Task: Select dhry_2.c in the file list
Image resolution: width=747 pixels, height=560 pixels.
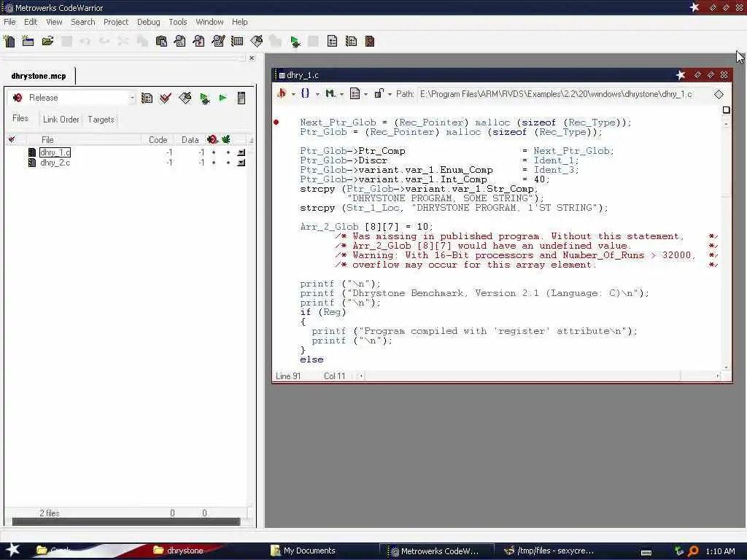Action: tap(55, 163)
